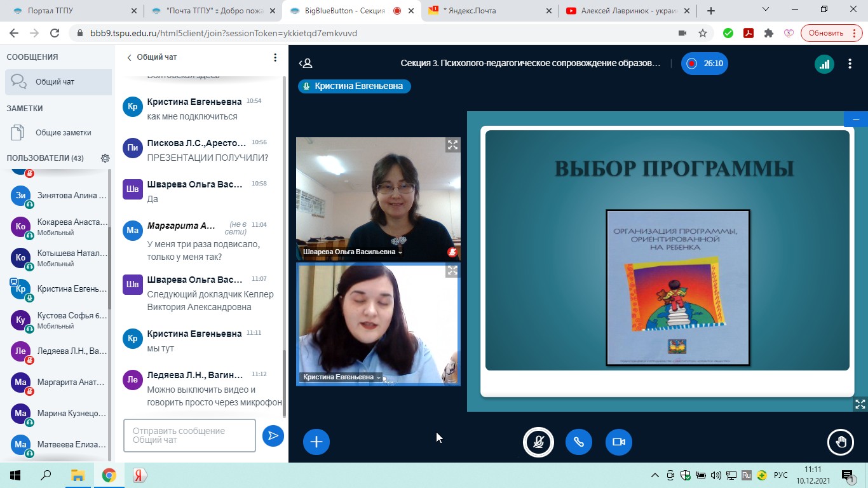Select user Матвеева Елизавета
The width and height of the screenshot is (868, 488).
coord(58,445)
